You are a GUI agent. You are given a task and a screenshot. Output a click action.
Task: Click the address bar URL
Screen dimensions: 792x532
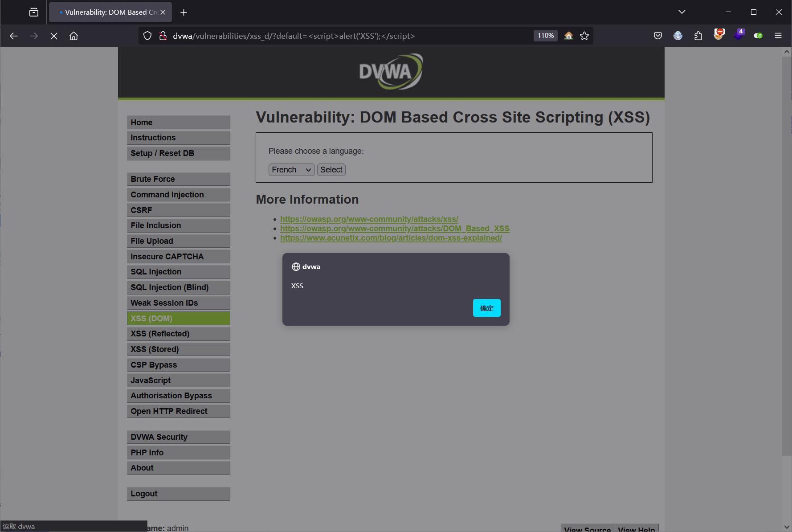(x=294, y=36)
